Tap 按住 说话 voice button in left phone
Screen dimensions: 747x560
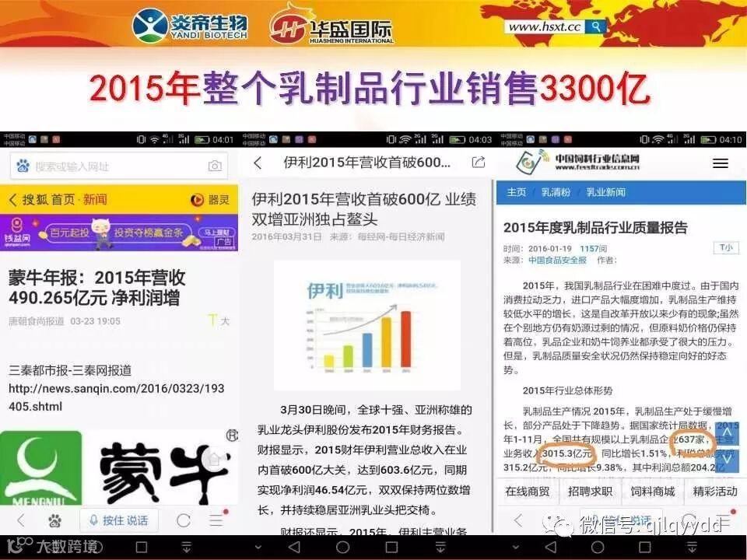coord(118,520)
